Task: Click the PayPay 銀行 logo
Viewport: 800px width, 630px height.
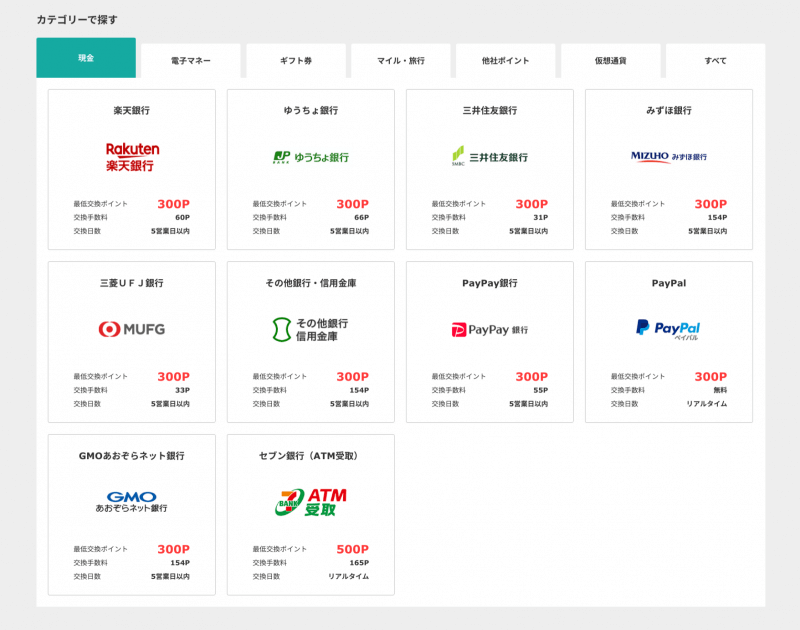Action: 490,330
